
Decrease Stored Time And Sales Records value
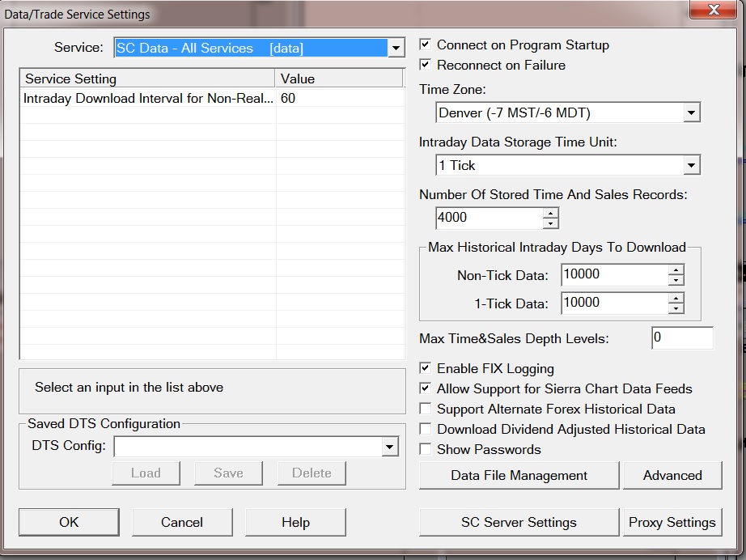coord(550,223)
